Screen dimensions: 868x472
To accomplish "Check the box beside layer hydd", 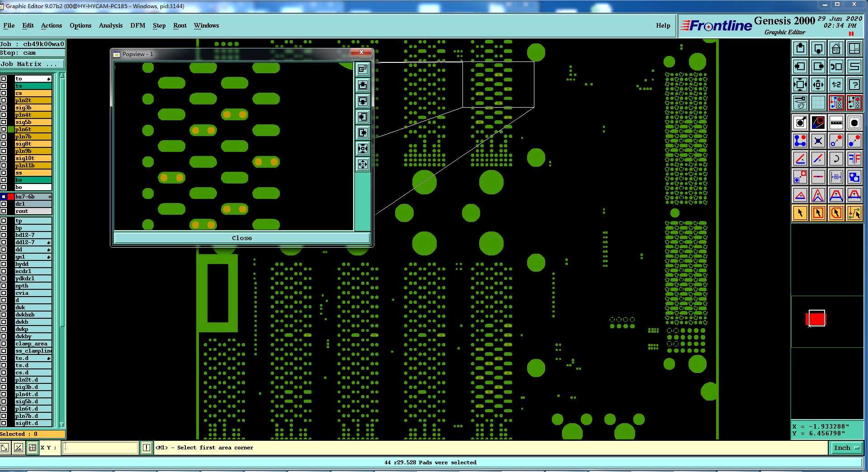I will (x=4, y=264).
